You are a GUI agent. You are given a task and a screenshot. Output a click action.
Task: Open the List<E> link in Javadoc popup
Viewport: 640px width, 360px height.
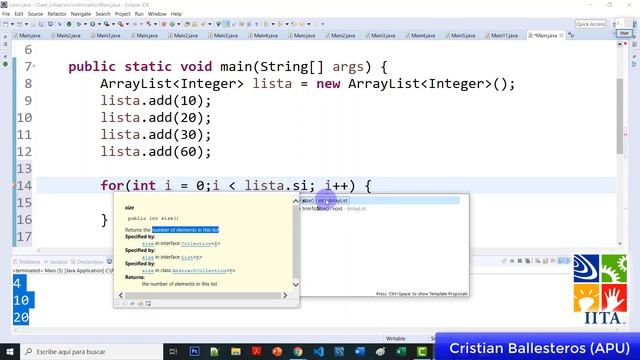pyautogui.click(x=191, y=257)
